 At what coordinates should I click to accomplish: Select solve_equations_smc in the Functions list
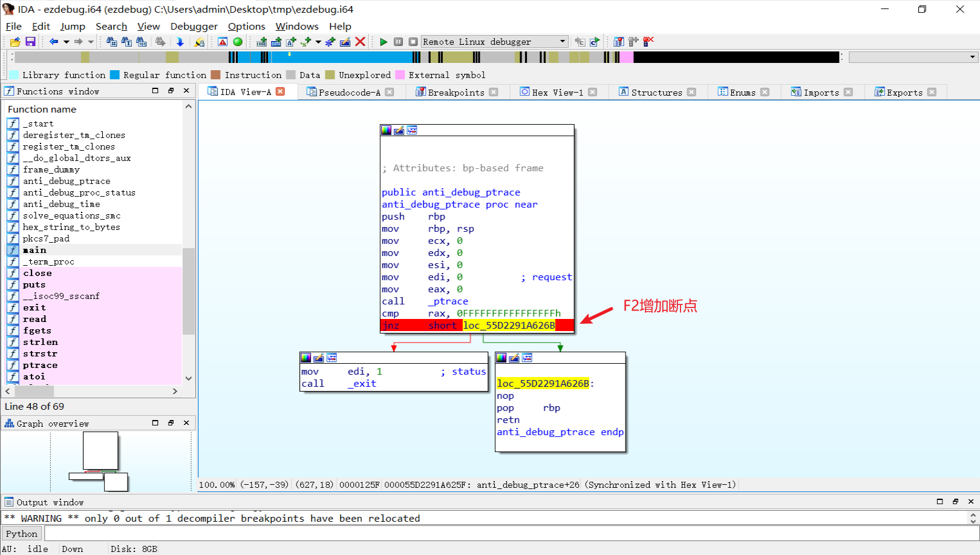click(71, 215)
